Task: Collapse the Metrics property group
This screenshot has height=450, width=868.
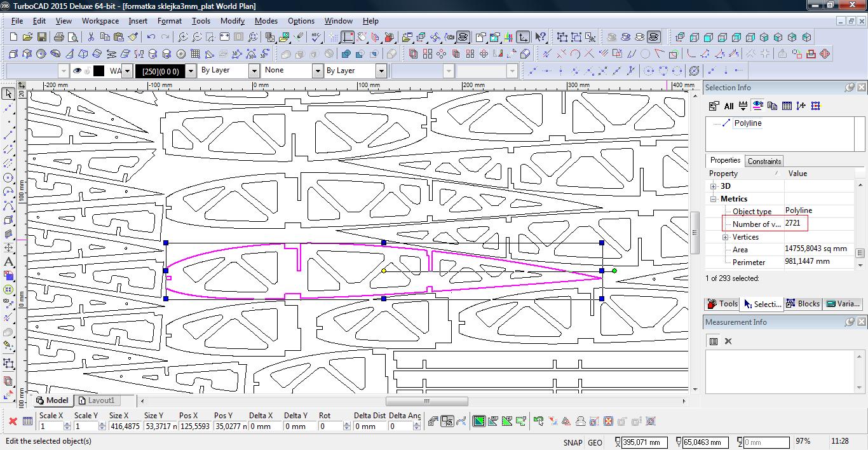Action: tap(714, 199)
